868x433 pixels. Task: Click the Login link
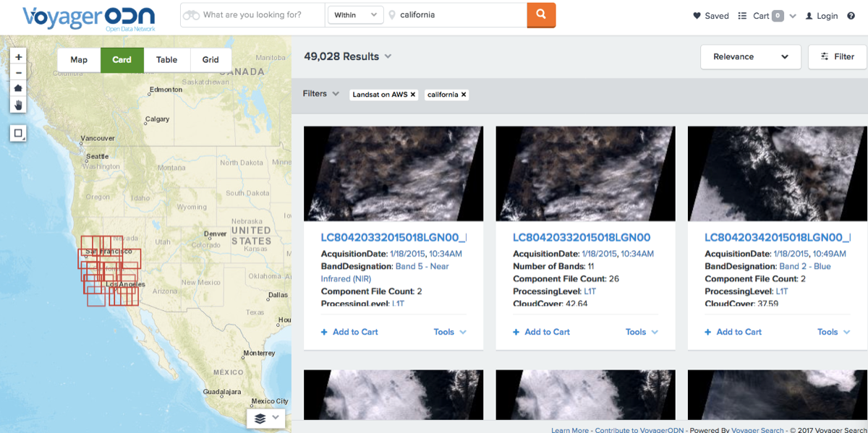[x=822, y=16]
